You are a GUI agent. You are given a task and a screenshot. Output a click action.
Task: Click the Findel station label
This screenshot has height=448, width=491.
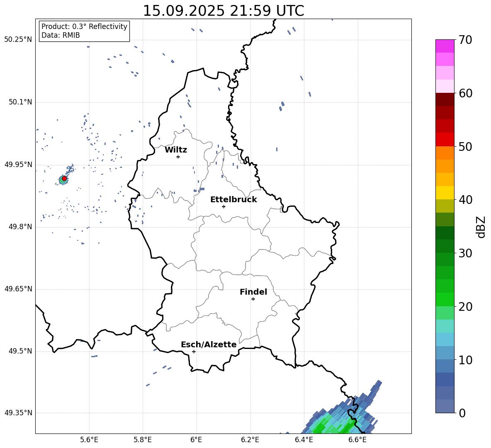pyautogui.click(x=253, y=292)
